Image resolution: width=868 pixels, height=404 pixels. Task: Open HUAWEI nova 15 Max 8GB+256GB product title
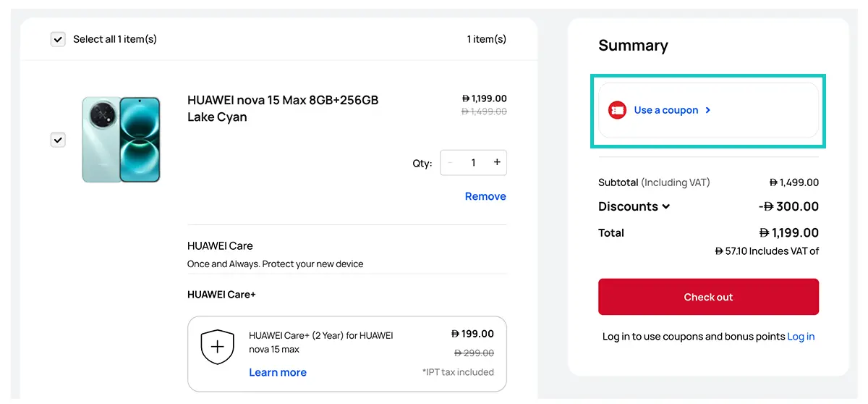283,109
